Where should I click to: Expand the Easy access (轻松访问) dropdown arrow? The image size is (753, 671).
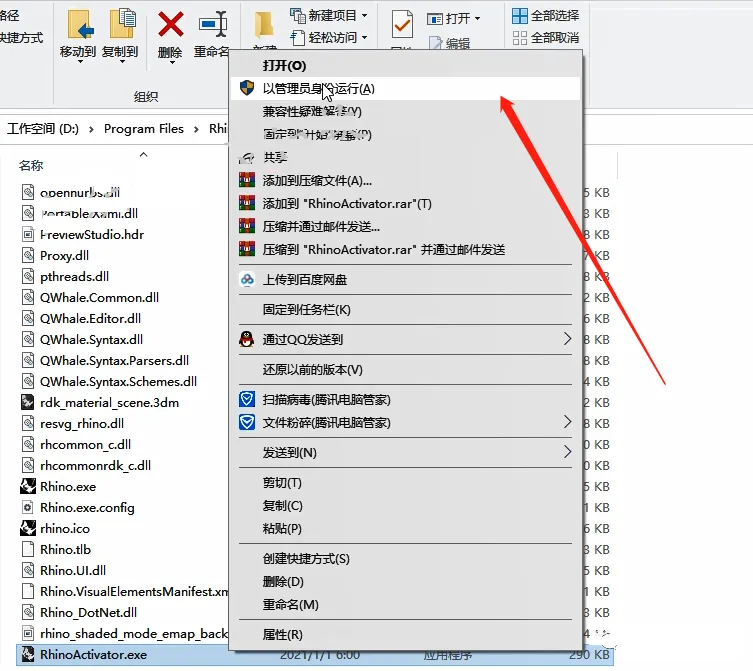(364, 37)
